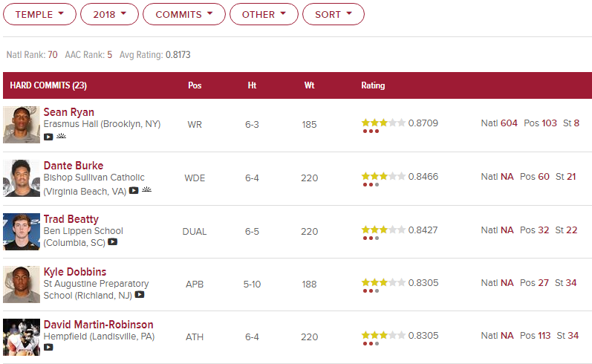Open the SORT menu
592x364 pixels.
[x=334, y=14]
